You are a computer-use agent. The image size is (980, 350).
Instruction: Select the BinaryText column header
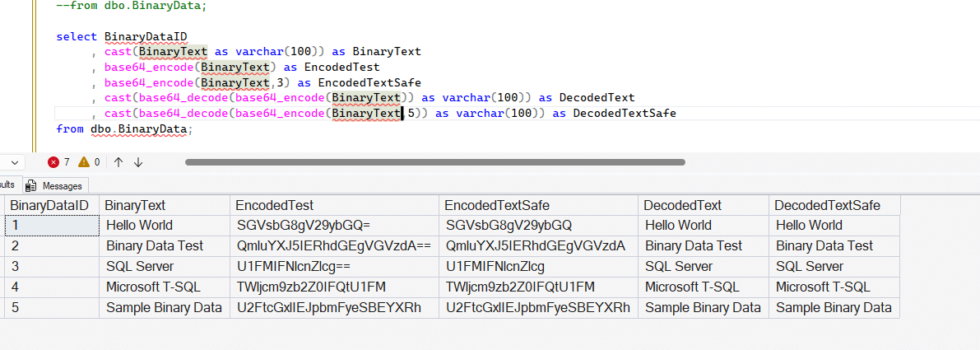click(165, 205)
